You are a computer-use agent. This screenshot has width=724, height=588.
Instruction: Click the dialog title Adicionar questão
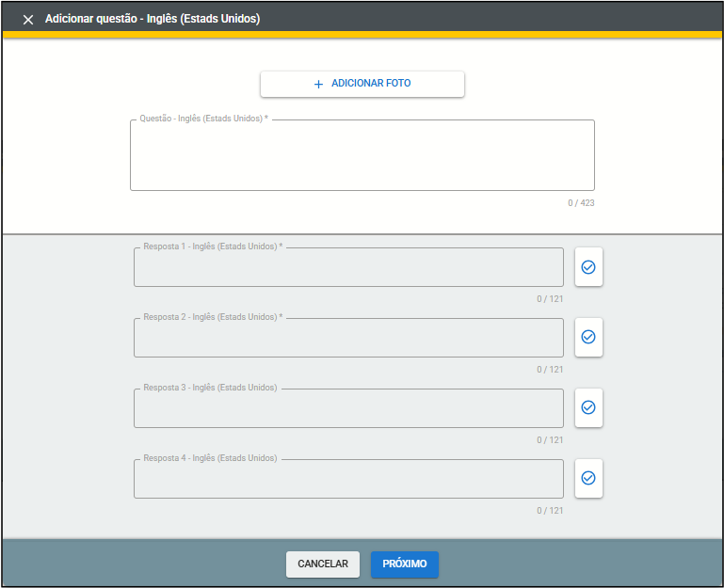153,19
